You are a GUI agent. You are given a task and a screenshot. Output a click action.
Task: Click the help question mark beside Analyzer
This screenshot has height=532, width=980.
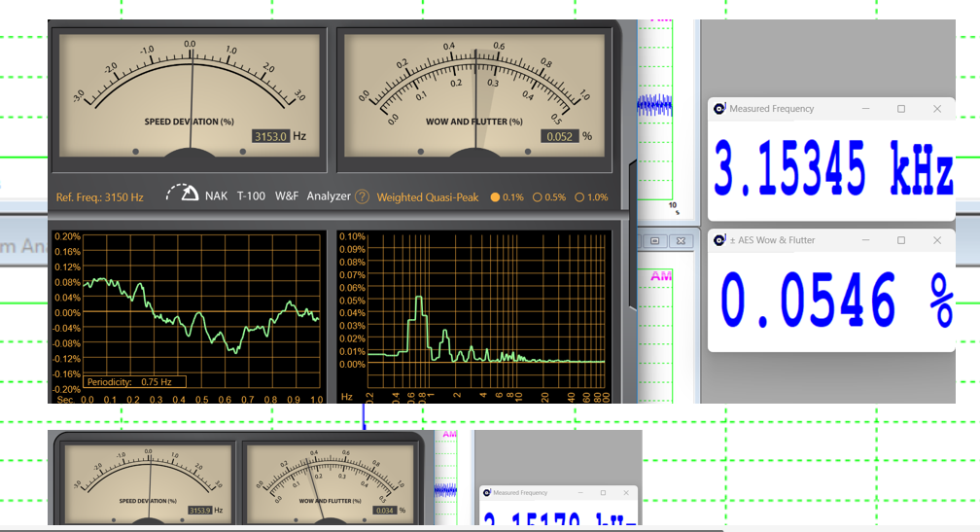362,196
